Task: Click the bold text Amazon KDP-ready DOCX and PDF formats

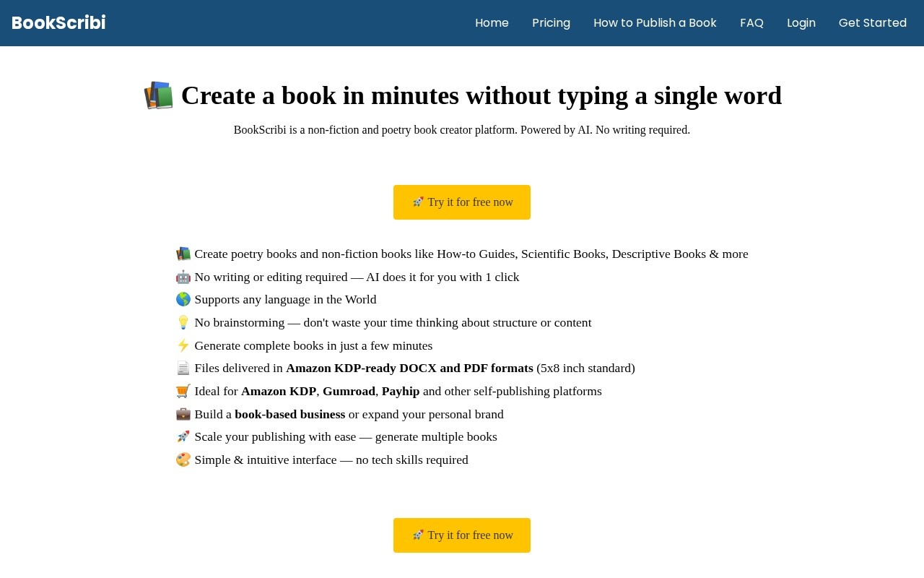Action: click(x=409, y=368)
